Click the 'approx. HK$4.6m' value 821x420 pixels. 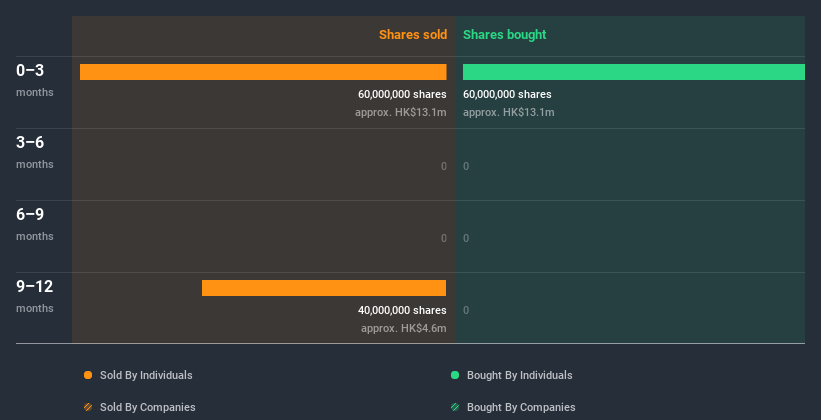coord(404,328)
